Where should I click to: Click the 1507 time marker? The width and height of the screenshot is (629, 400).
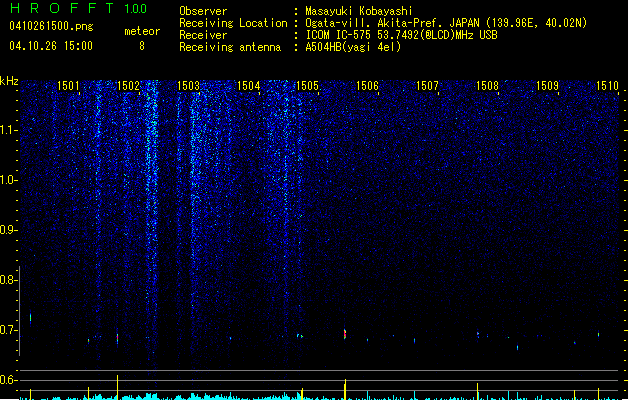(x=427, y=86)
